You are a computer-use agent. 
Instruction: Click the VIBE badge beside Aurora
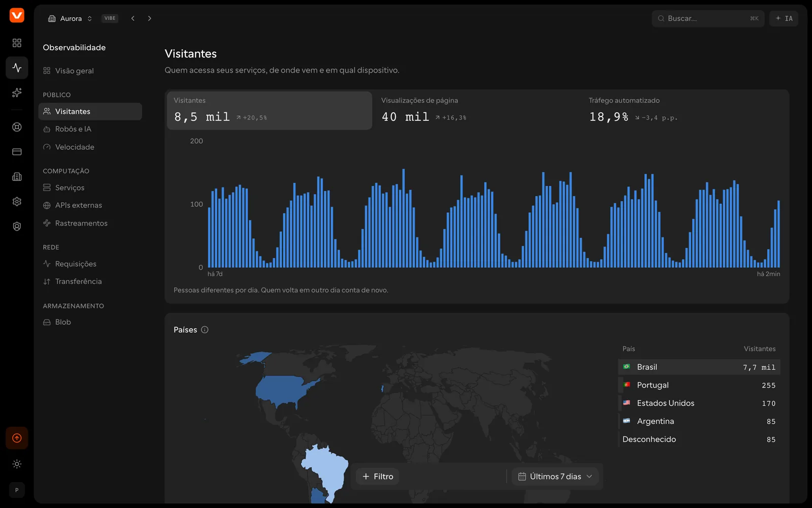(110, 18)
